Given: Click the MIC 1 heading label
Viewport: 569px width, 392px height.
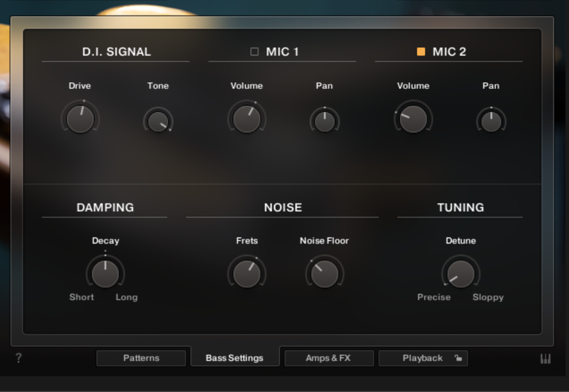Looking at the screenshot, I should click(x=282, y=52).
